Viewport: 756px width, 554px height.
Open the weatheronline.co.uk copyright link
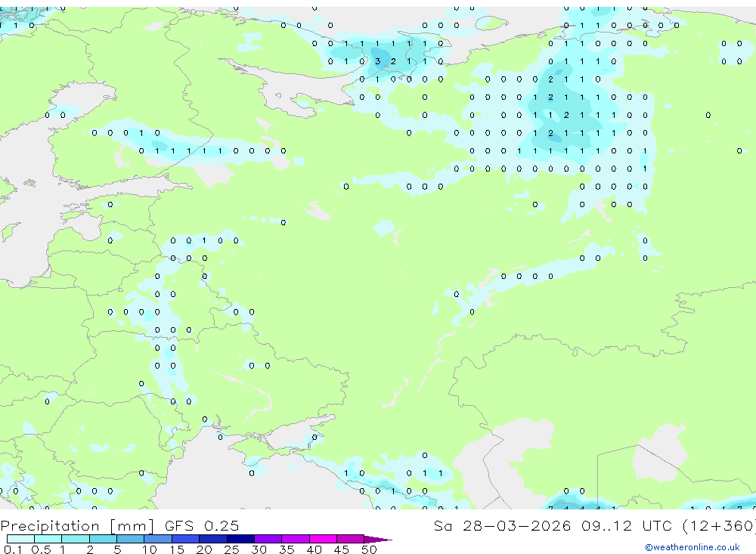692,547
